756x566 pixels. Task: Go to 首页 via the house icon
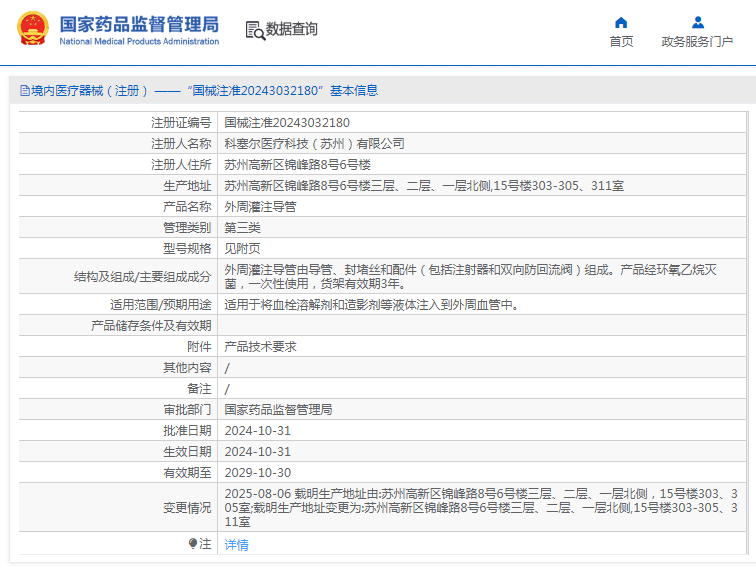(x=621, y=23)
